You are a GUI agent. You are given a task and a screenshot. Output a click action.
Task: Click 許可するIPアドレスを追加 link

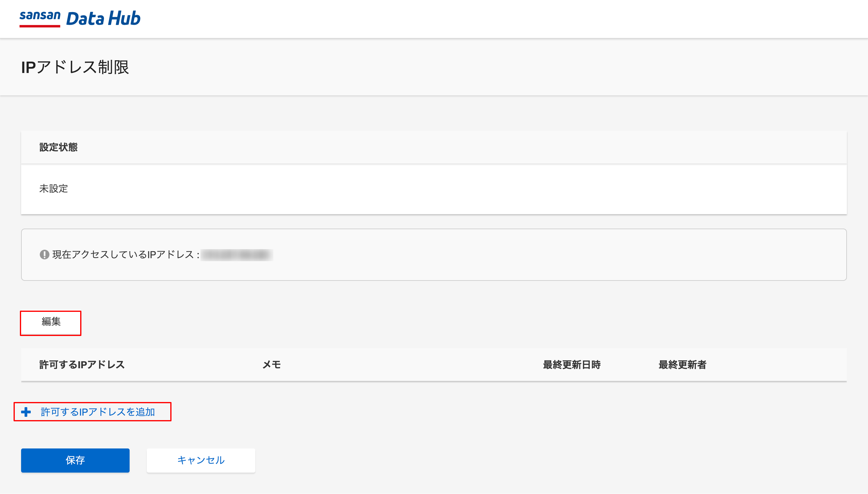tap(98, 412)
